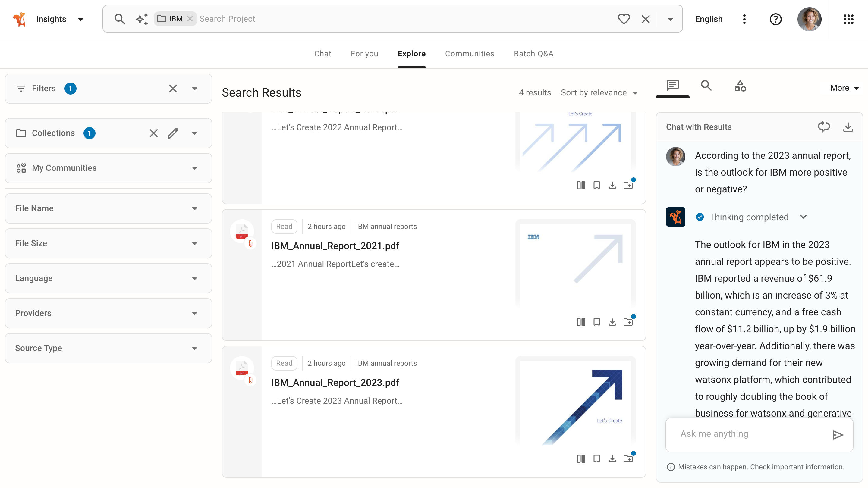Open the search panel magnifier icon
Screen dimensions: 868x488
(706, 85)
